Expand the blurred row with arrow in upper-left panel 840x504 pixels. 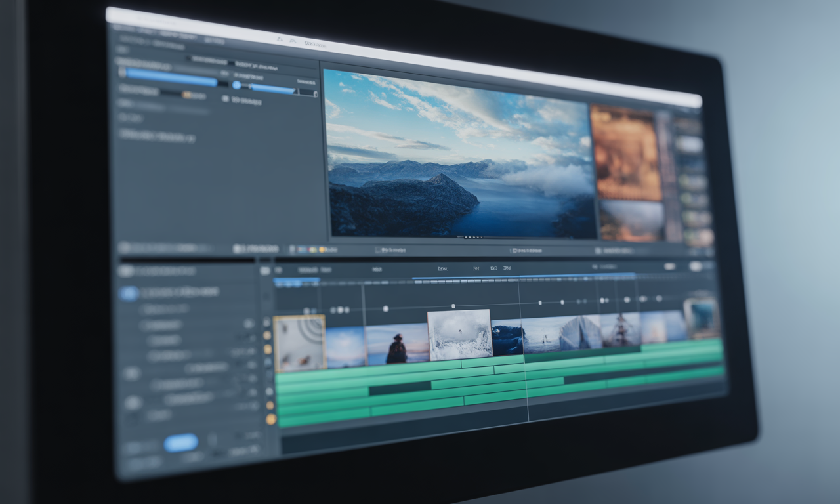[156, 136]
